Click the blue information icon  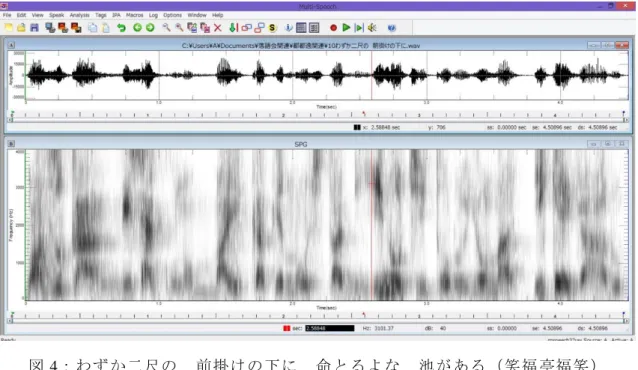coord(288,28)
